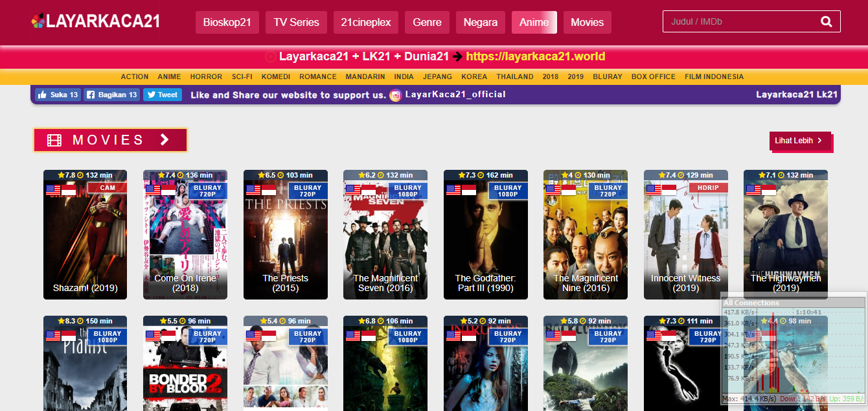Open the Shazam! (2019) movie poster
This screenshot has width=868, height=411.
(85, 235)
